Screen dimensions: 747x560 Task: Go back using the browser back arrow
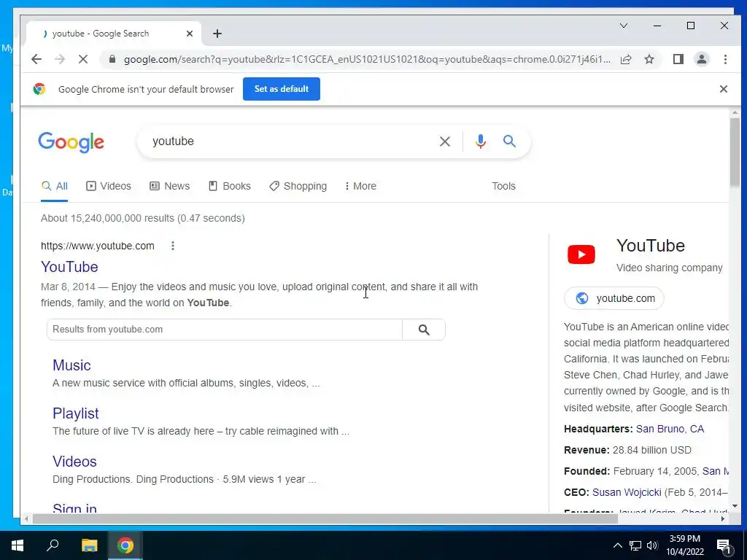(36, 59)
